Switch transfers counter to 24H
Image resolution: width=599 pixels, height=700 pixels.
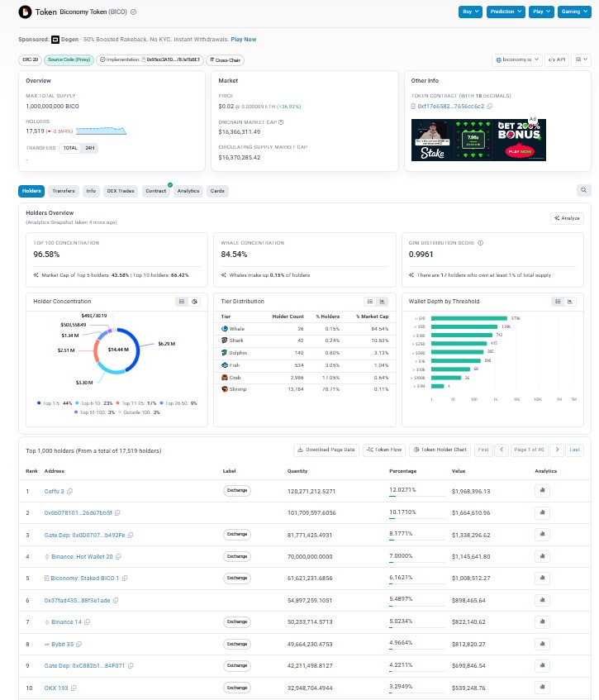coord(90,148)
